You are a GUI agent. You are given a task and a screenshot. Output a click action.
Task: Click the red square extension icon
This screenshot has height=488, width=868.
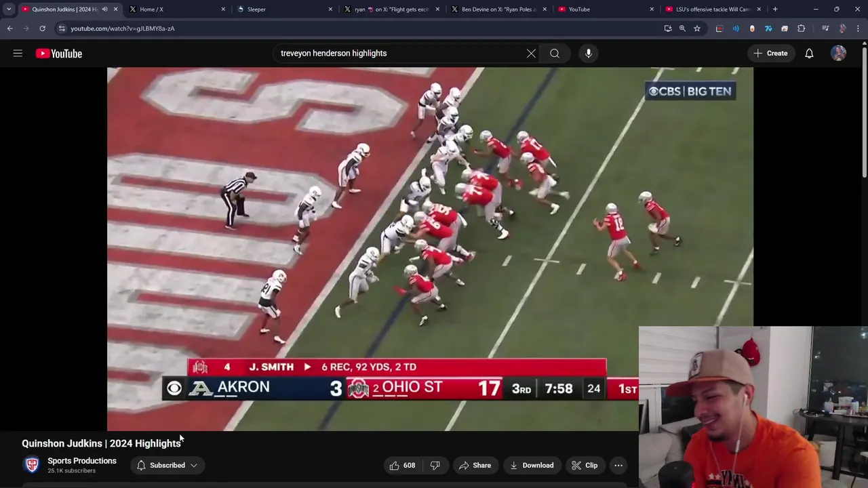click(719, 28)
